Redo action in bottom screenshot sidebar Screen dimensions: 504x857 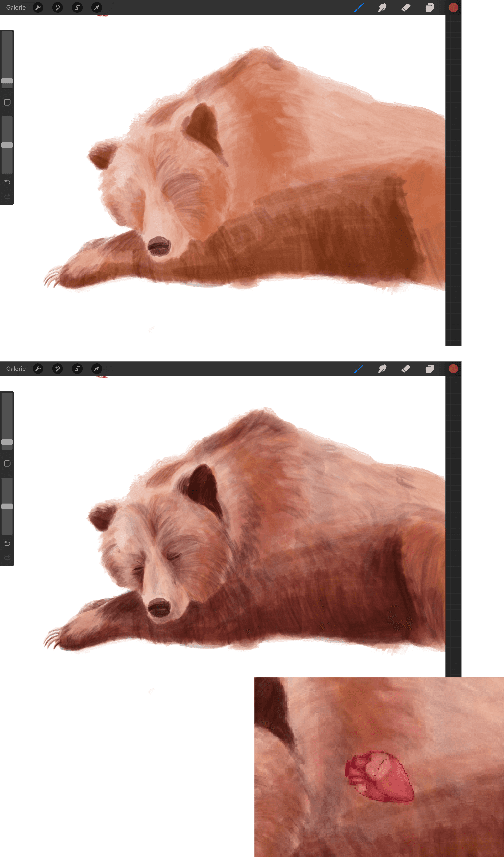(x=7, y=558)
